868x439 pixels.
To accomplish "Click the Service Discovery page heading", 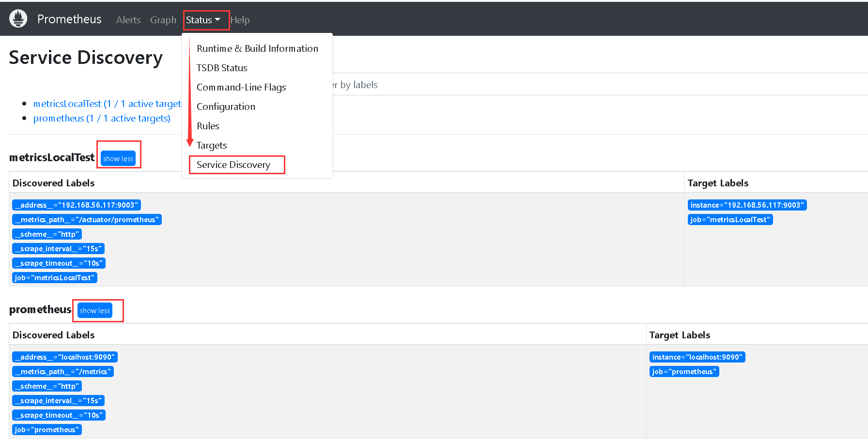I will (x=86, y=58).
